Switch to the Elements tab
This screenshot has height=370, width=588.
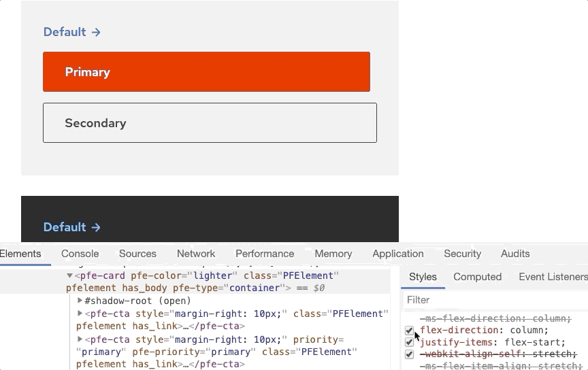point(20,254)
